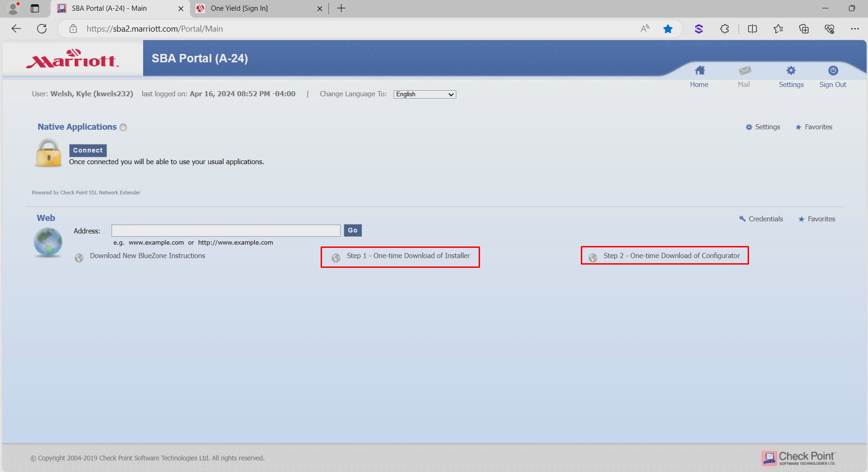
Task: Click the Sign Out link text
Action: click(833, 85)
